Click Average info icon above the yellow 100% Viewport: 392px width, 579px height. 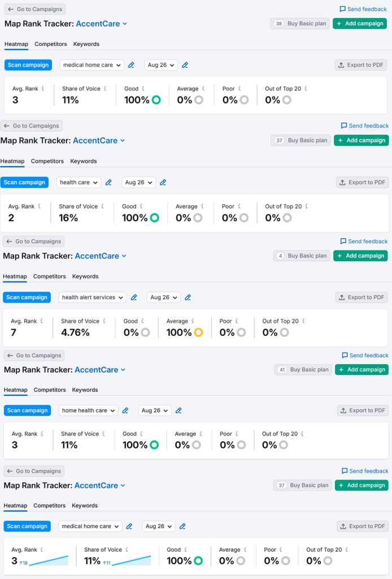point(193,321)
